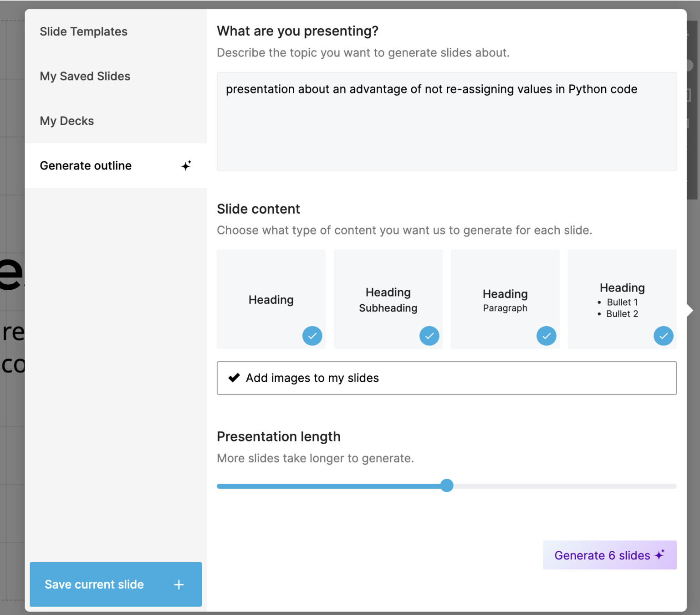The height and width of the screenshot is (615, 700).
Task: Uncheck the blue checkmark on Heading Paragraph card
Action: (x=547, y=336)
